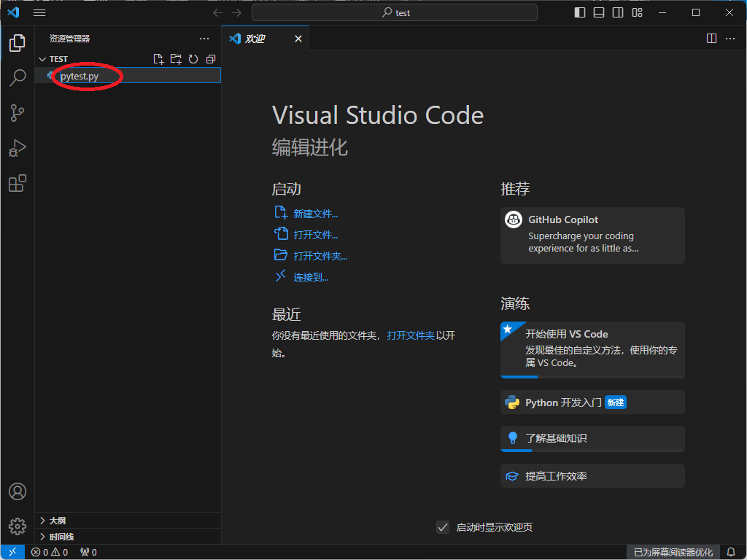747x560 pixels.
Task: Click the 打开文件 link
Action: (315, 235)
